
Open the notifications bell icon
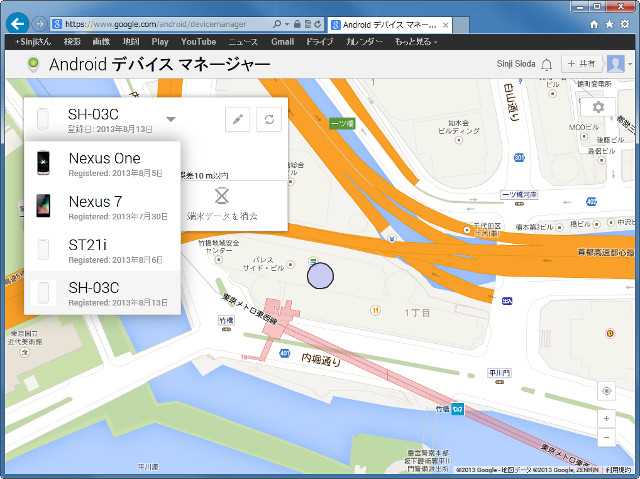click(x=547, y=64)
